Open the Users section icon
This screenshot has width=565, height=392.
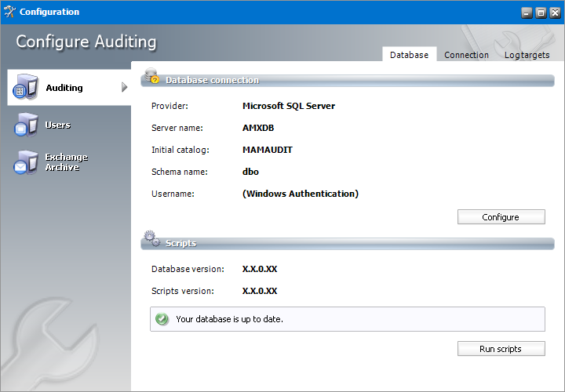pos(25,125)
